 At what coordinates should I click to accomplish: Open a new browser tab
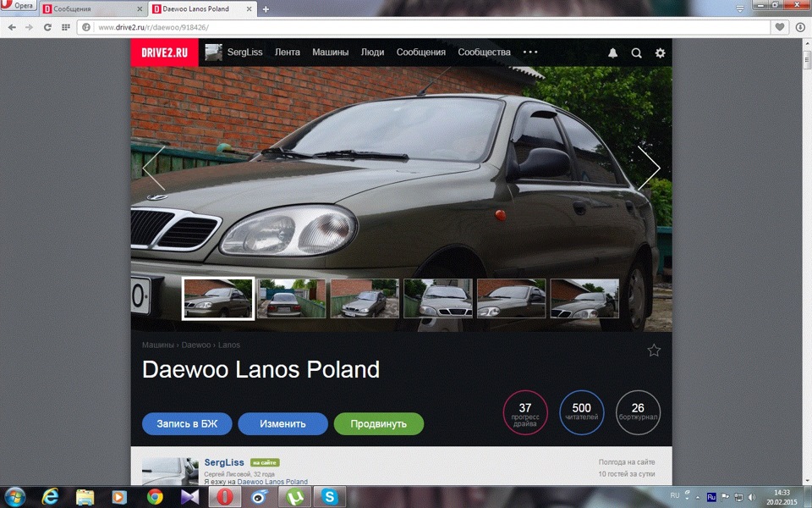click(x=266, y=8)
